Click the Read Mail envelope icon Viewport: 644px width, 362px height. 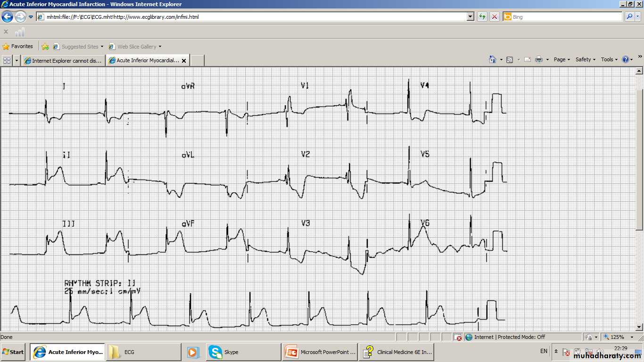tap(527, 59)
